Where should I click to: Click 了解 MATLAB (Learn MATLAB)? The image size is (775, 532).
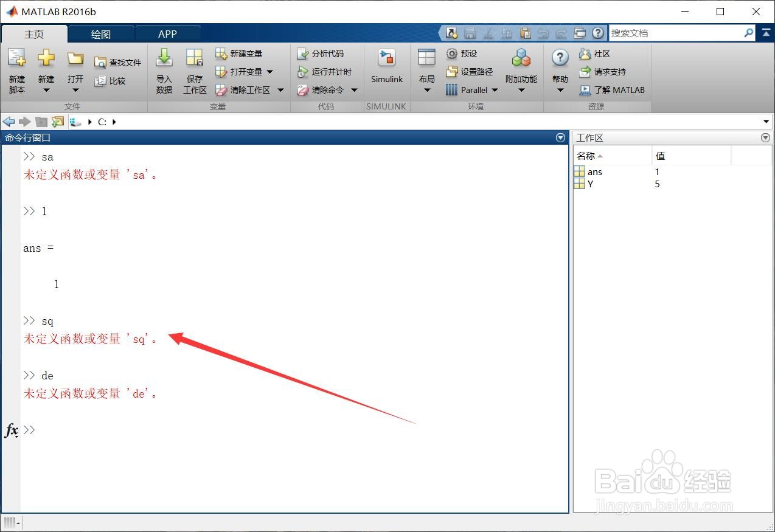point(612,90)
